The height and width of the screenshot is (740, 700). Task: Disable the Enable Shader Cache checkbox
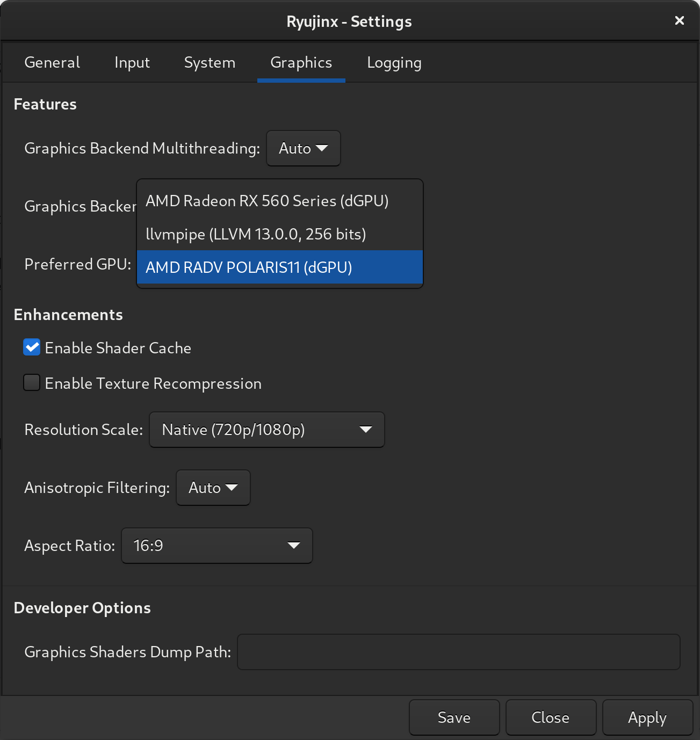pos(32,347)
